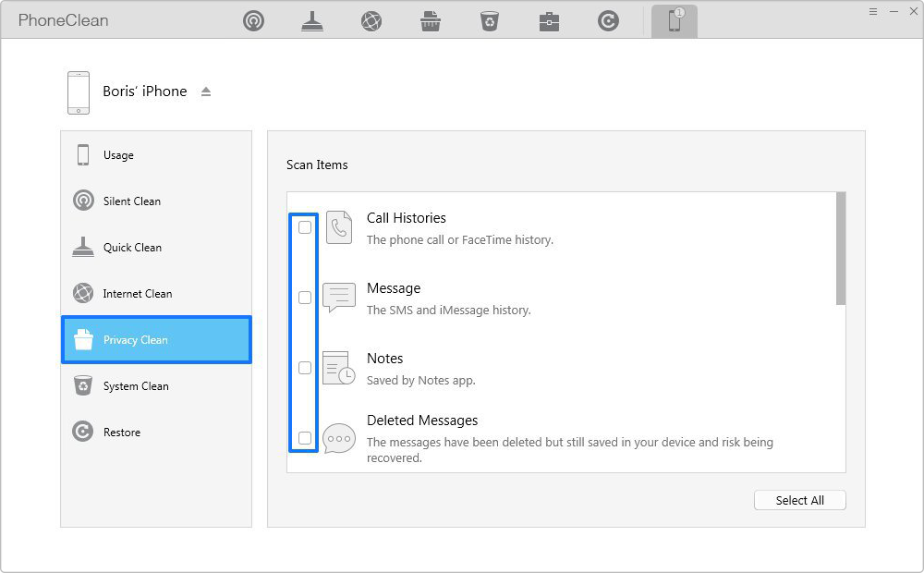
Task: Check the Notes scan item checkbox
Action: pyautogui.click(x=305, y=368)
